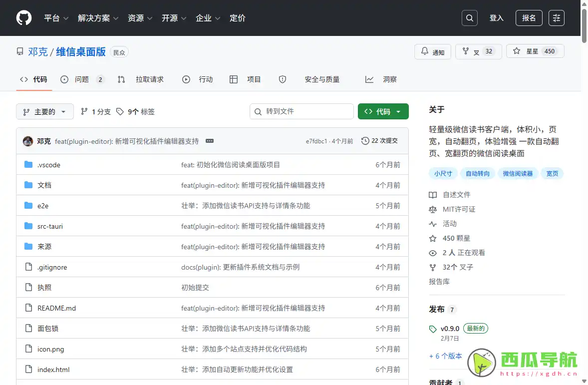Image resolution: width=588 pixels, height=385 pixels.
Task: Expand commit message details ellipsis
Action: tap(210, 141)
